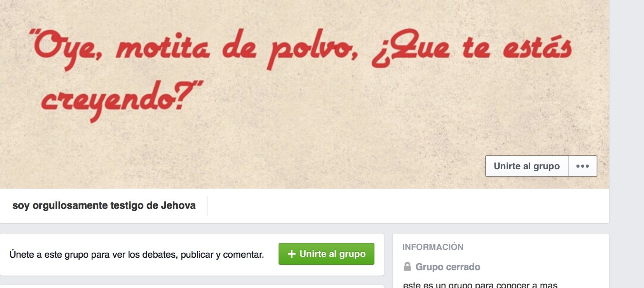Click the empty white bar right of group name
The width and height of the screenshot is (644, 288).
point(408,206)
